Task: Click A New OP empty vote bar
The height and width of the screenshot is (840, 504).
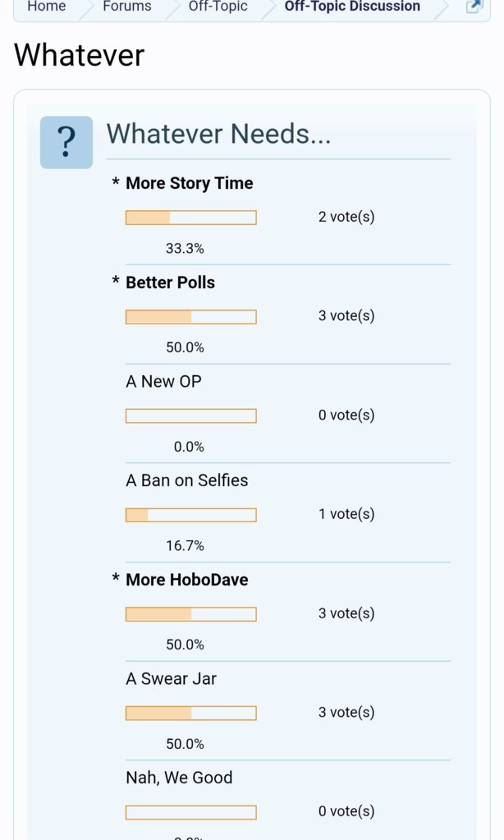Action: (x=191, y=415)
